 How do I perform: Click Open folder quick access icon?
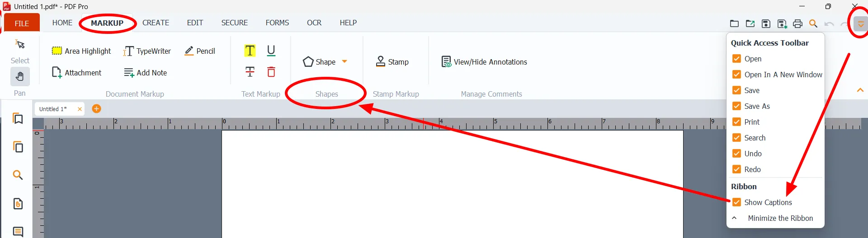(x=734, y=23)
